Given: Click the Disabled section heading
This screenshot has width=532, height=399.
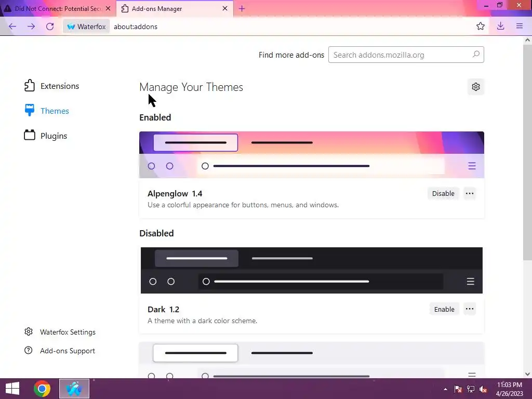Looking at the screenshot, I should coord(156,233).
